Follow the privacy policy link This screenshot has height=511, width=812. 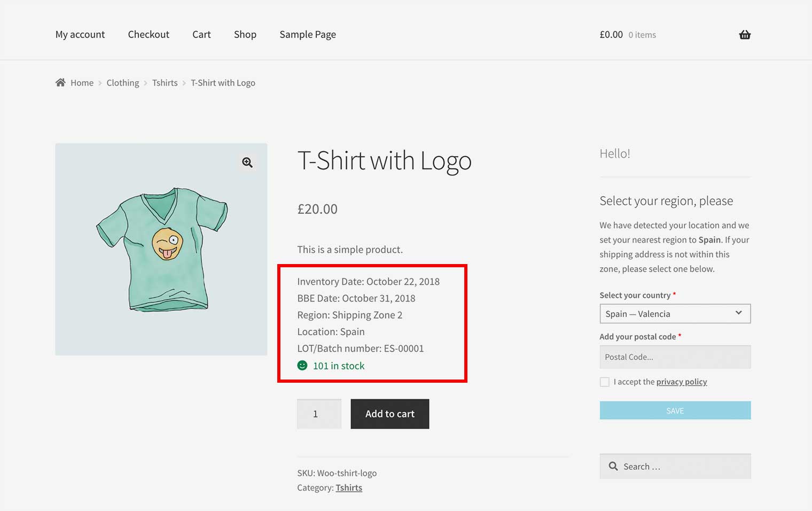(681, 382)
